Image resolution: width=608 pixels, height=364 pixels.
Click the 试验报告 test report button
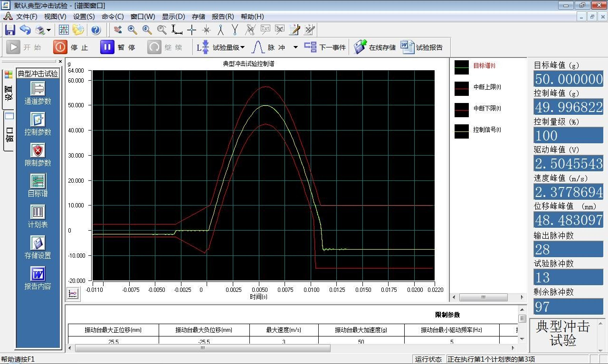422,47
